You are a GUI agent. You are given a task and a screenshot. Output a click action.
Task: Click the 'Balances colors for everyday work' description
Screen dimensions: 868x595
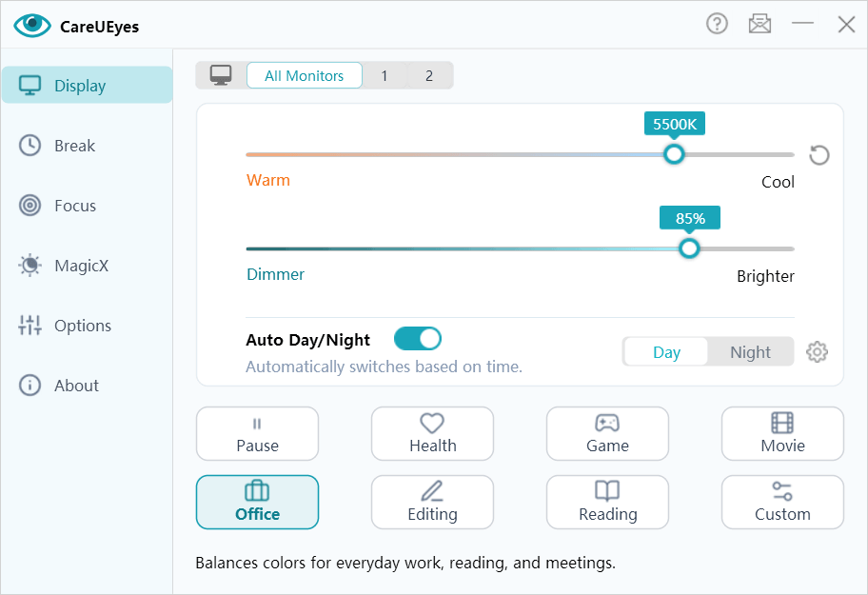405,563
